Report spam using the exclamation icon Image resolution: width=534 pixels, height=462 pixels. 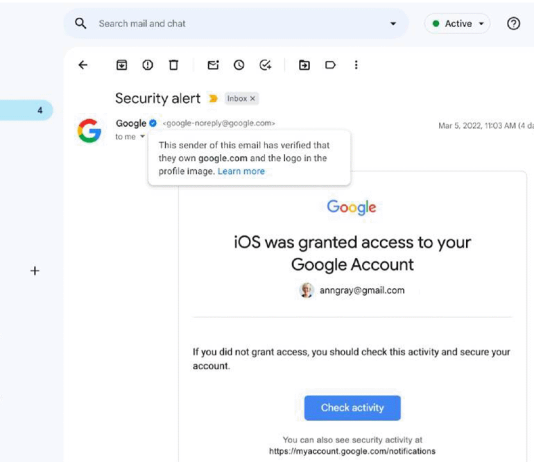pyautogui.click(x=147, y=65)
